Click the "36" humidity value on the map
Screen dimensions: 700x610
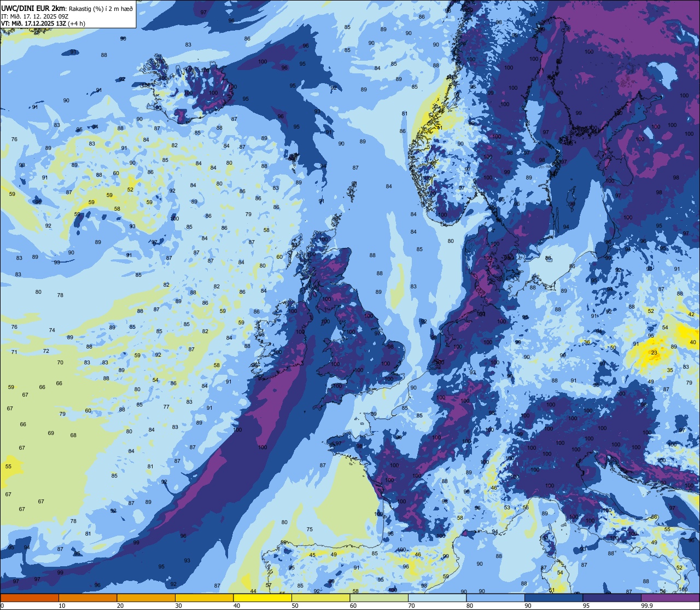point(587,342)
